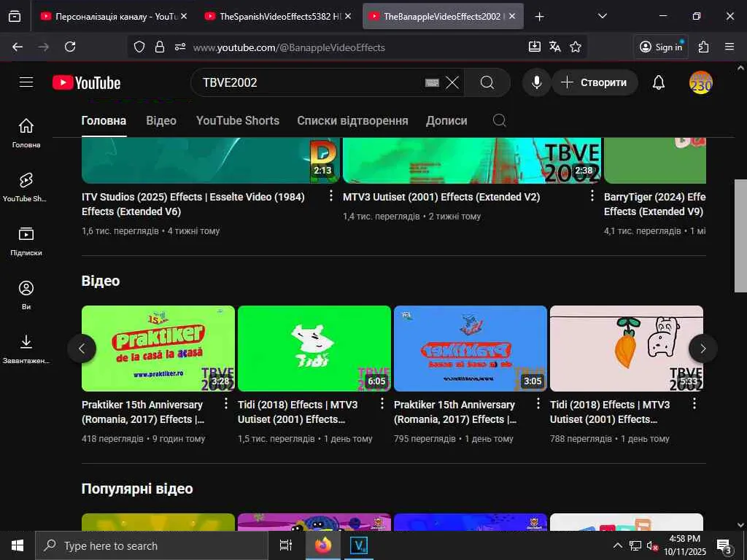Open the BarryTiger (2024) Effects video title
Image resolution: width=747 pixels, height=560 pixels.
pyautogui.click(x=654, y=204)
